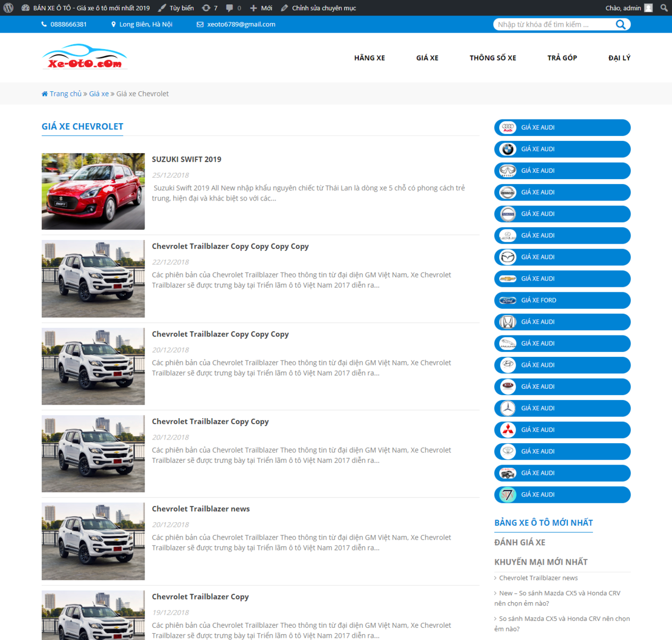Click the Jaguar logo icon
Image resolution: width=672 pixels, height=640 pixels.
(508, 343)
